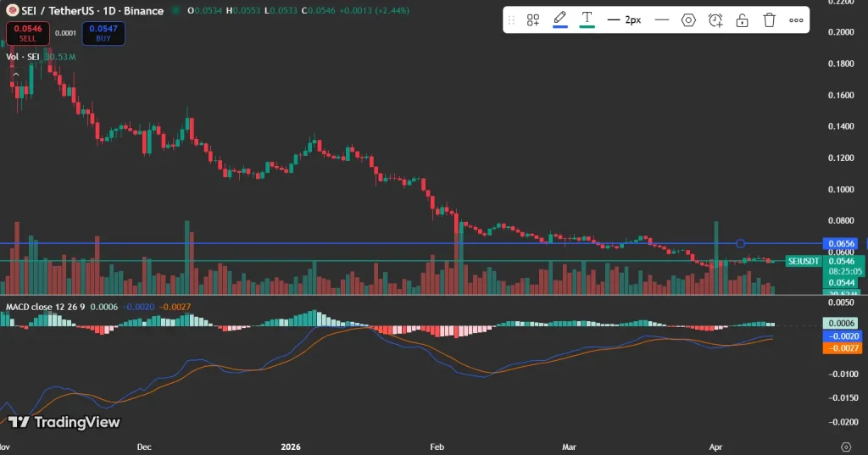Select MACD close 12 26 9 legend
The image size is (868, 455).
point(46,307)
